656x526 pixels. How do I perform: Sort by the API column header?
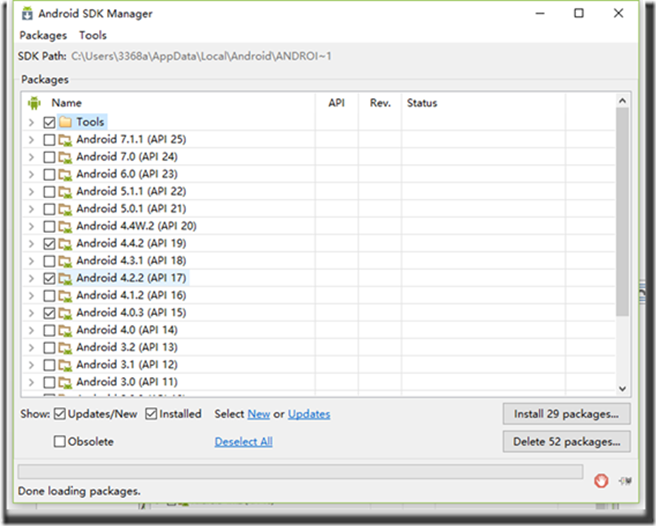[x=336, y=103]
